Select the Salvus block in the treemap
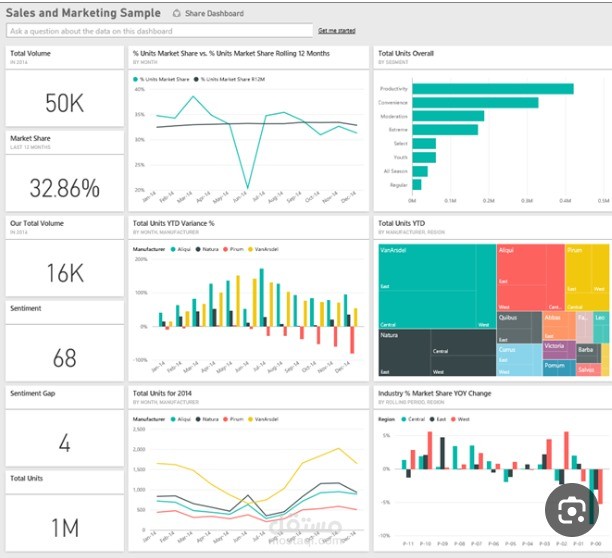The image size is (612, 558). point(589,369)
